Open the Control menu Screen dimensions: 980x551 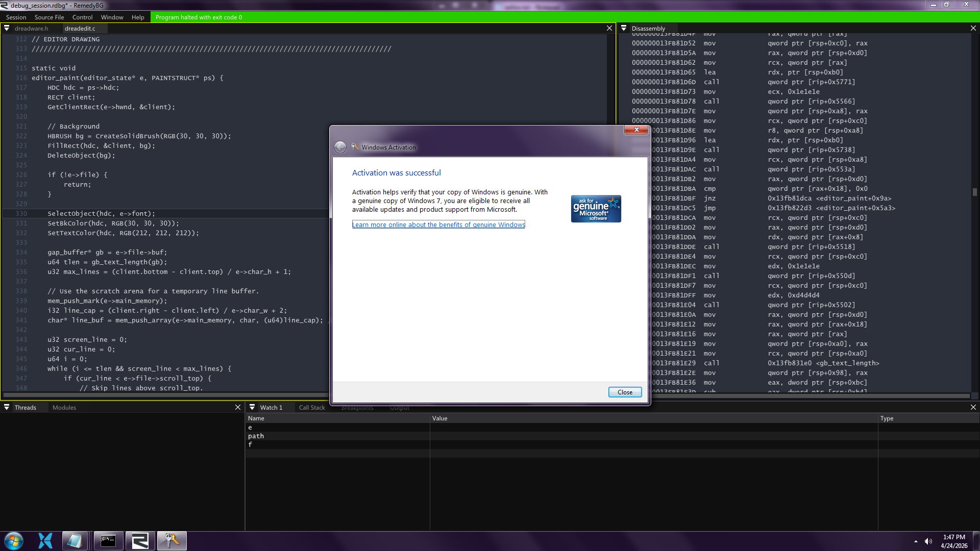[x=82, y=17]
